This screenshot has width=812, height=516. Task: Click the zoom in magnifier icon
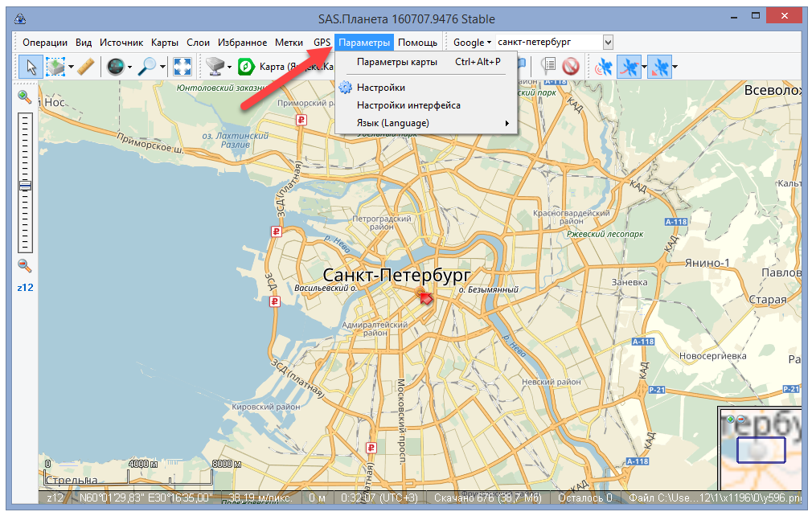tap(25, 96)
